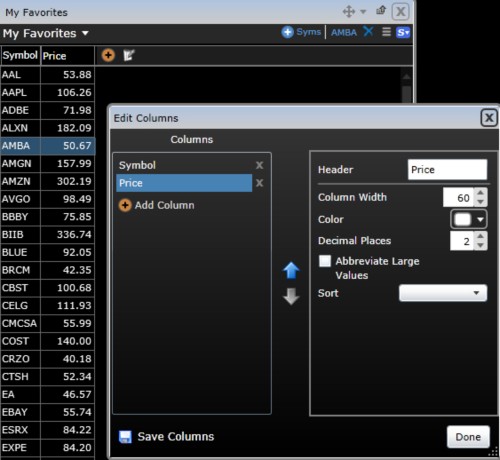Close the My Favorites window

[x=400, y=12]
